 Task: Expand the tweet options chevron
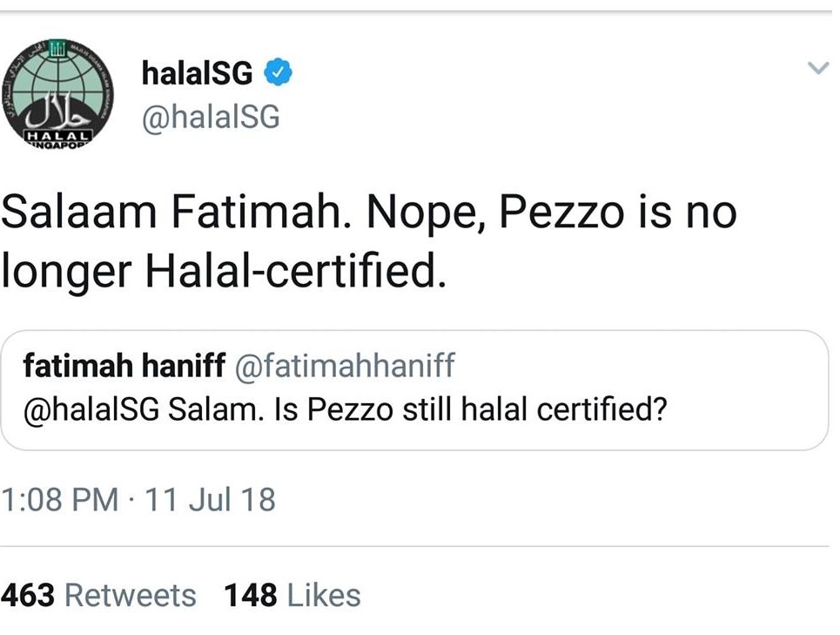(x=818, y=68)
